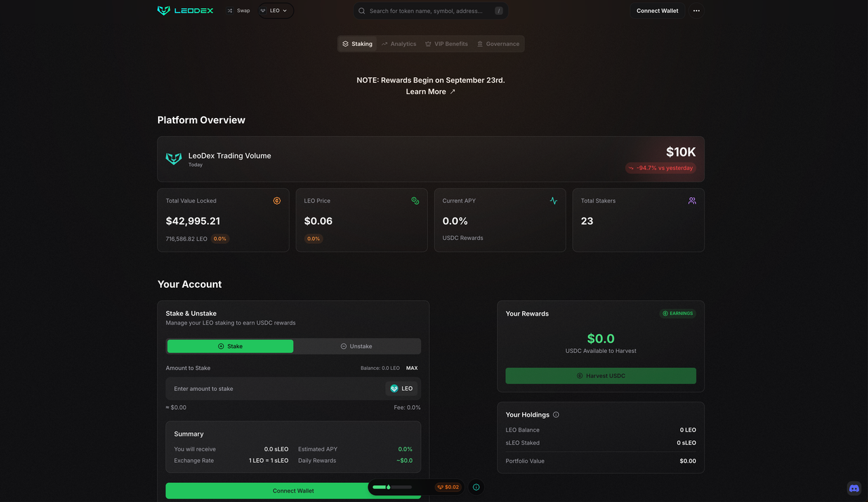This screenshot has height=502, width=868.
Task: Click the Balance: 0.0 LEO text
Action: (x=380, y=369)
